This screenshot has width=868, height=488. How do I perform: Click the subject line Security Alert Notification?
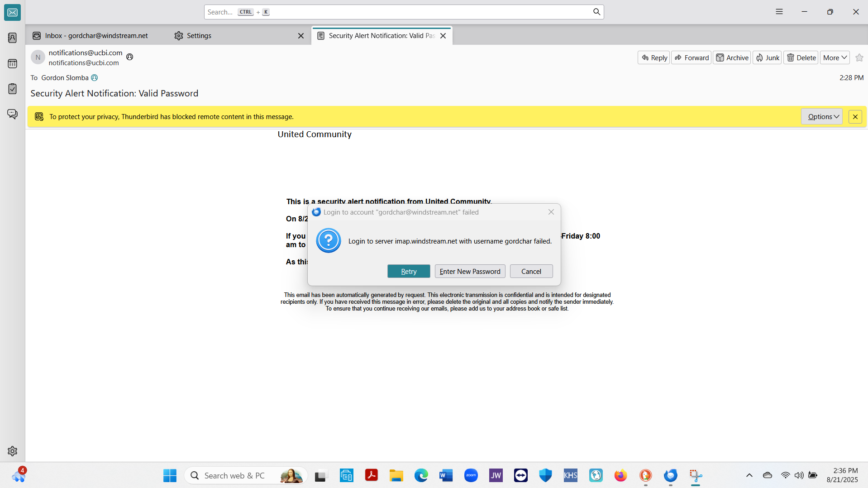114,93
